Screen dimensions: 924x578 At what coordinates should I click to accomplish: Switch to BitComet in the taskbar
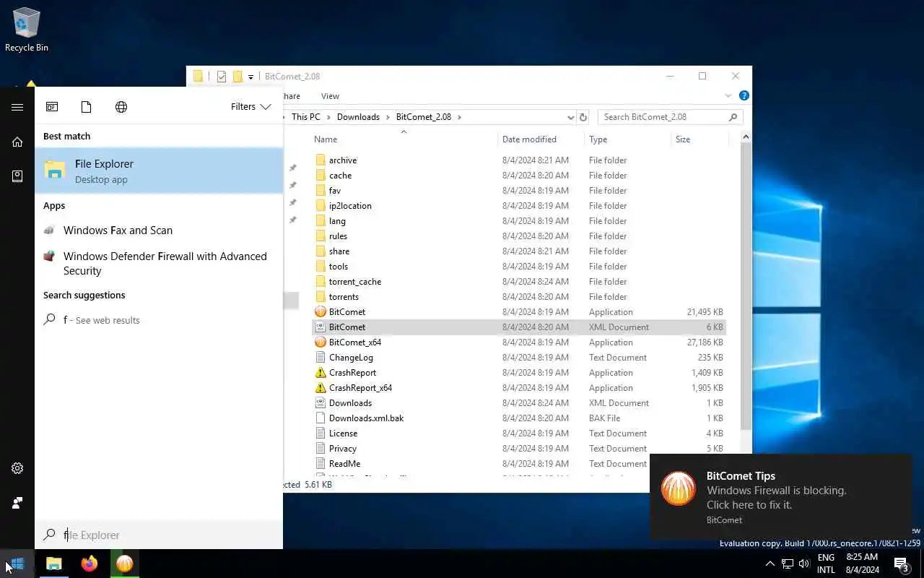click(125, 564)
